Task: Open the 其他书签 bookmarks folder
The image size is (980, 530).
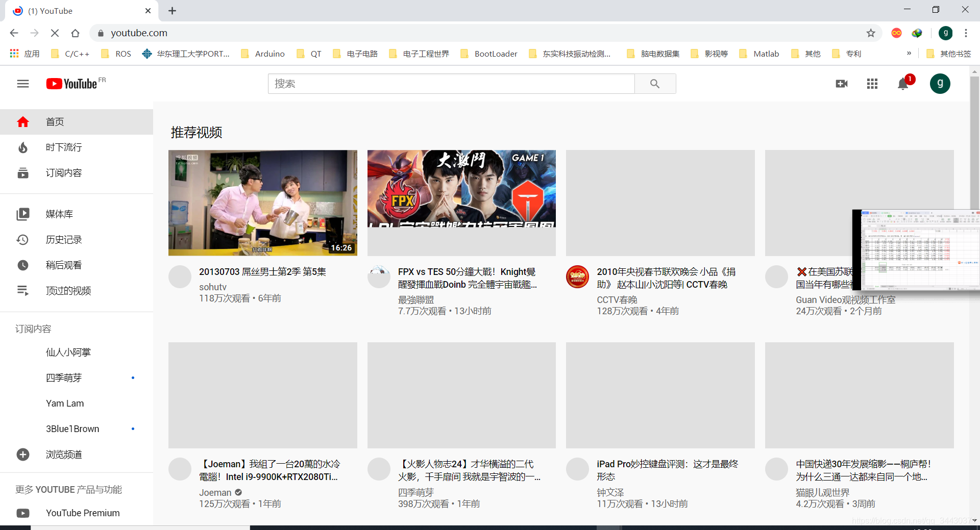Action: [949, 54]
